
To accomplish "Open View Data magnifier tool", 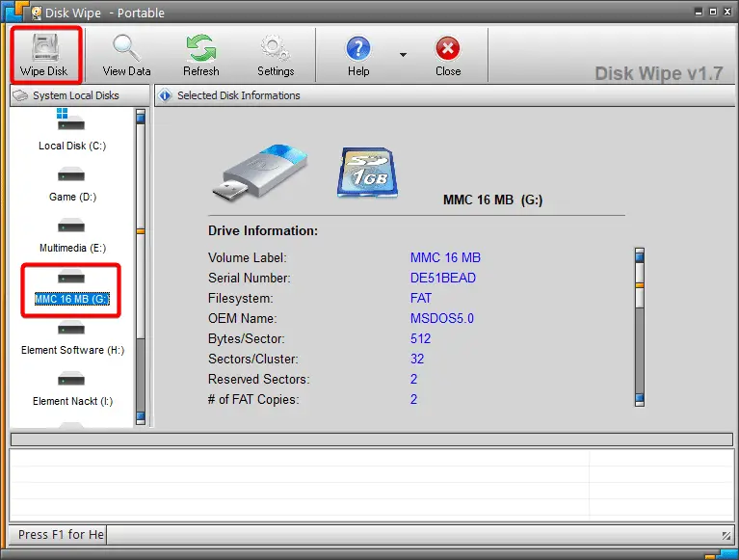I will coord(126,48).
